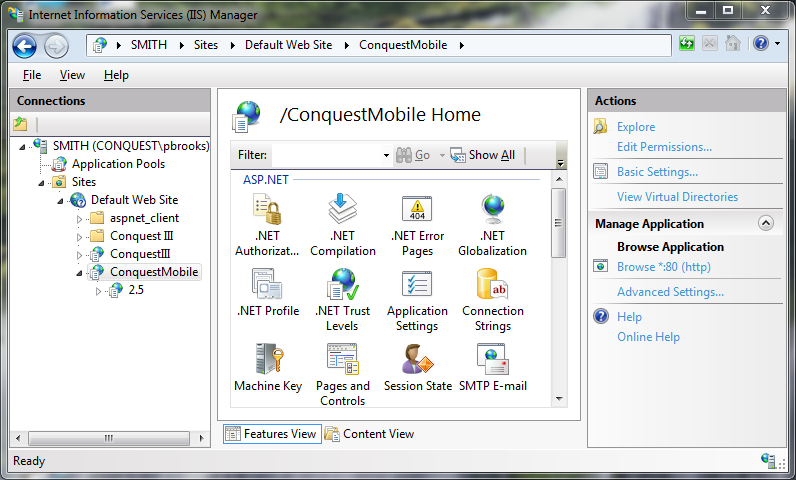Viewport: 796px width, 480px height.
Task: Click the View Virtual Directories link
Action: [677, 196]
